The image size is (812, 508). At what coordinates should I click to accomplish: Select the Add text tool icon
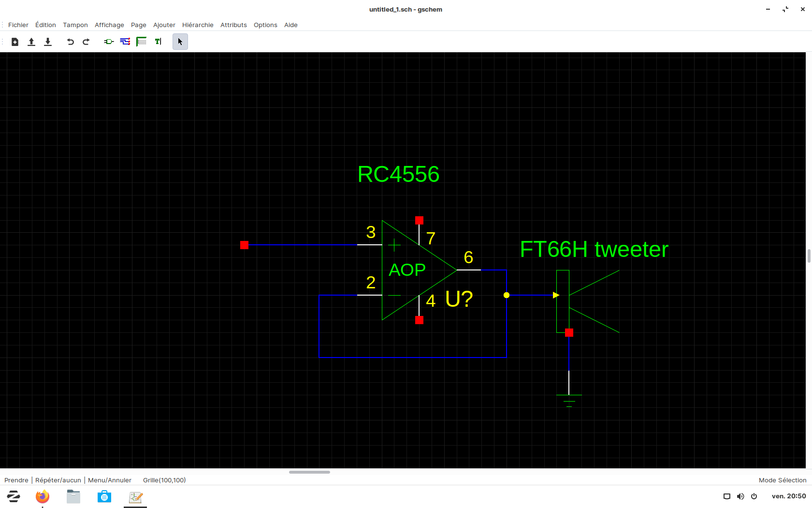158,42
